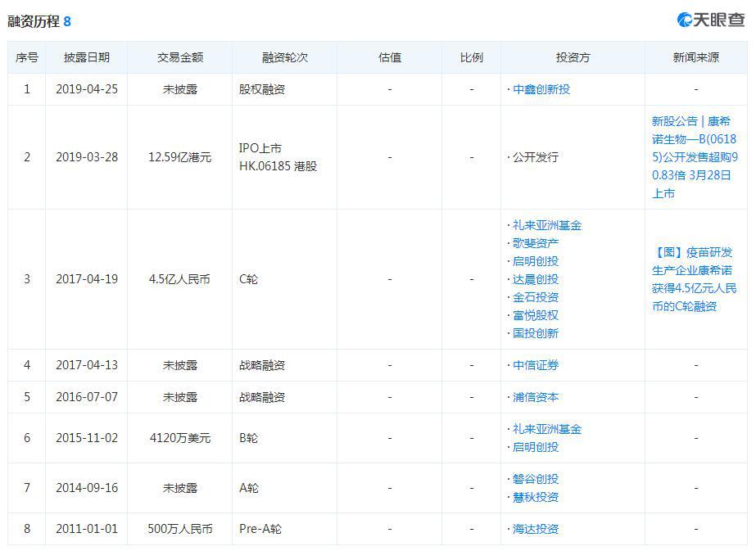
Task: Select date cell 2019-03-28
Action: click(87, 157)
